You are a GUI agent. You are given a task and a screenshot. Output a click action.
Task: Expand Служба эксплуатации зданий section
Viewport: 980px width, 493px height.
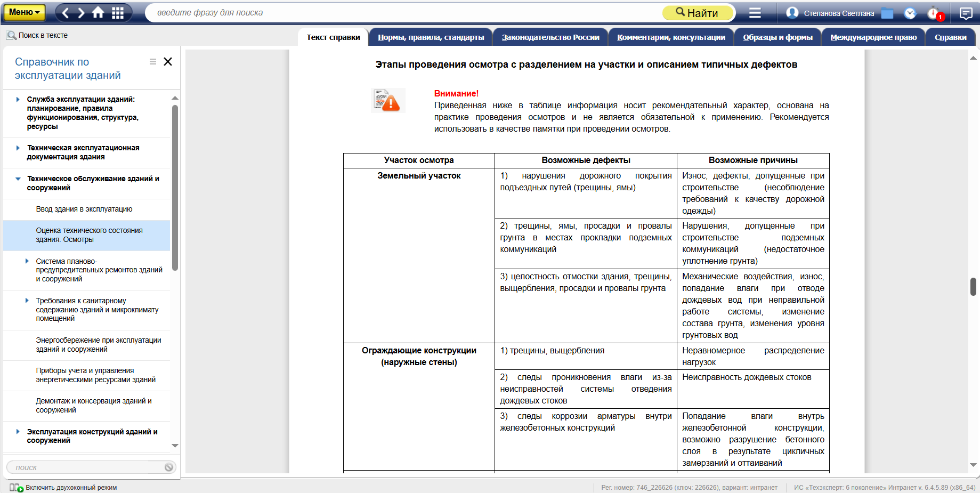coord(18,100)
